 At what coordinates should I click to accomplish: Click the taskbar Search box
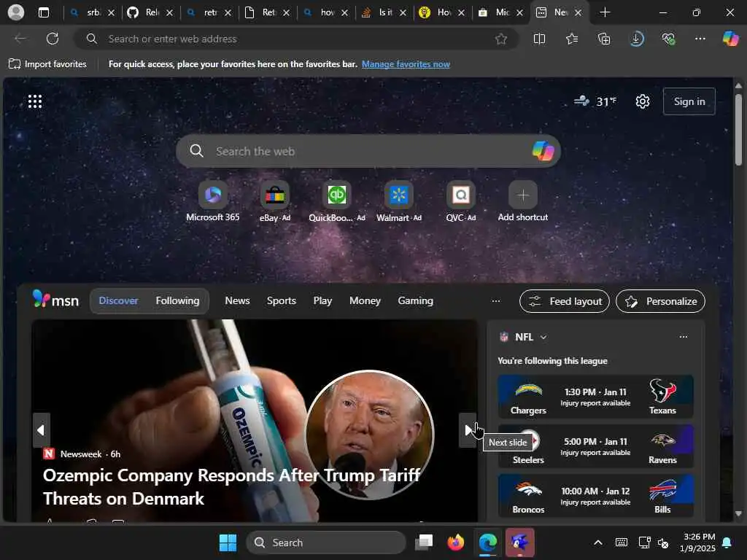click(326, 542)
